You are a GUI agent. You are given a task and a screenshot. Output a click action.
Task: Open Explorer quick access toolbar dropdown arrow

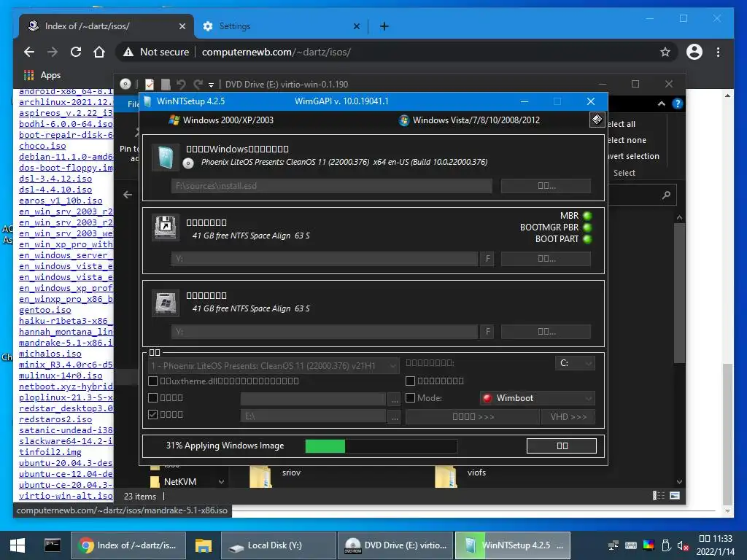coord(211,85)
